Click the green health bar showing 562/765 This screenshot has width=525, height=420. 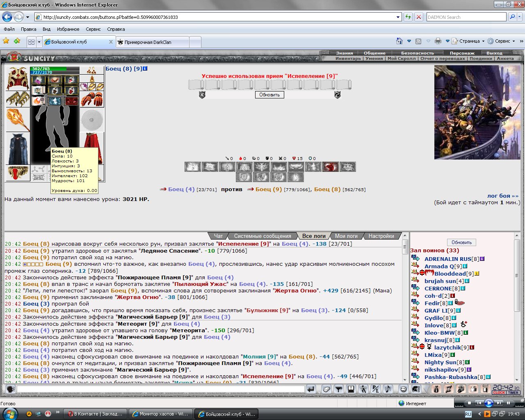pyautogui.click(x=55, y=69)
